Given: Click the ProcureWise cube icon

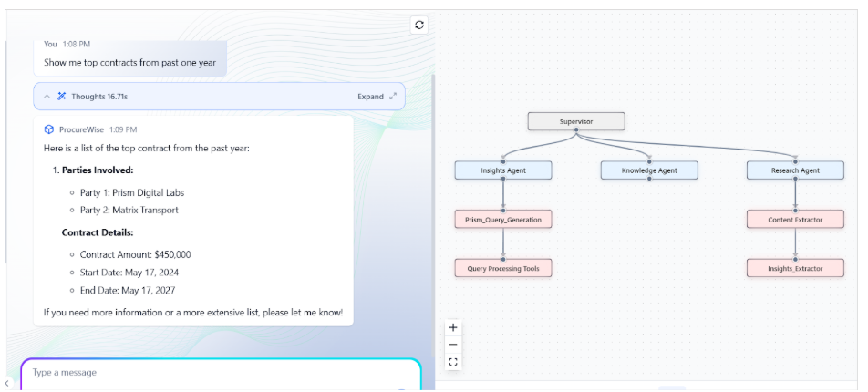Looking at the screenshot, I should pos(48,129).
